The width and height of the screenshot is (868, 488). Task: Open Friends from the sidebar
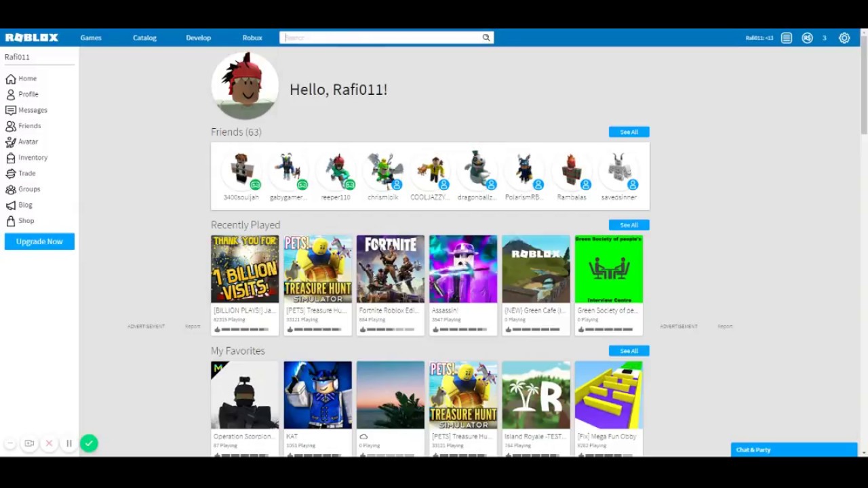[x=24, y=126]
